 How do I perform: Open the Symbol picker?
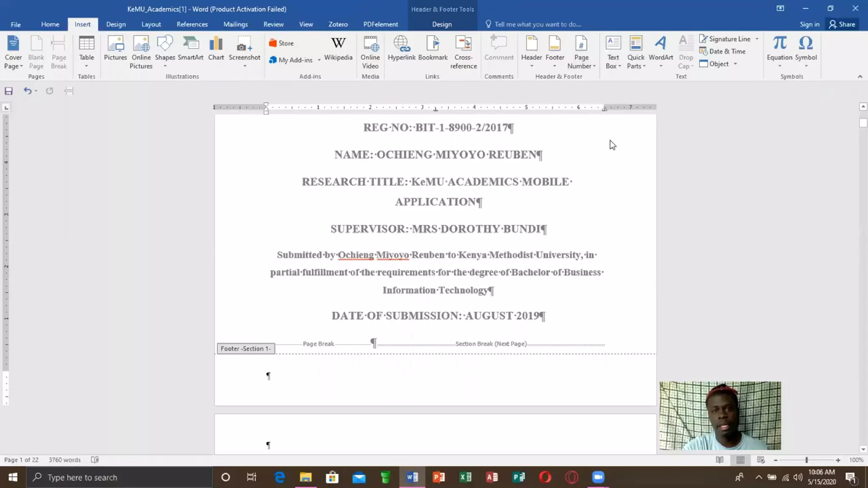(806, 53)
